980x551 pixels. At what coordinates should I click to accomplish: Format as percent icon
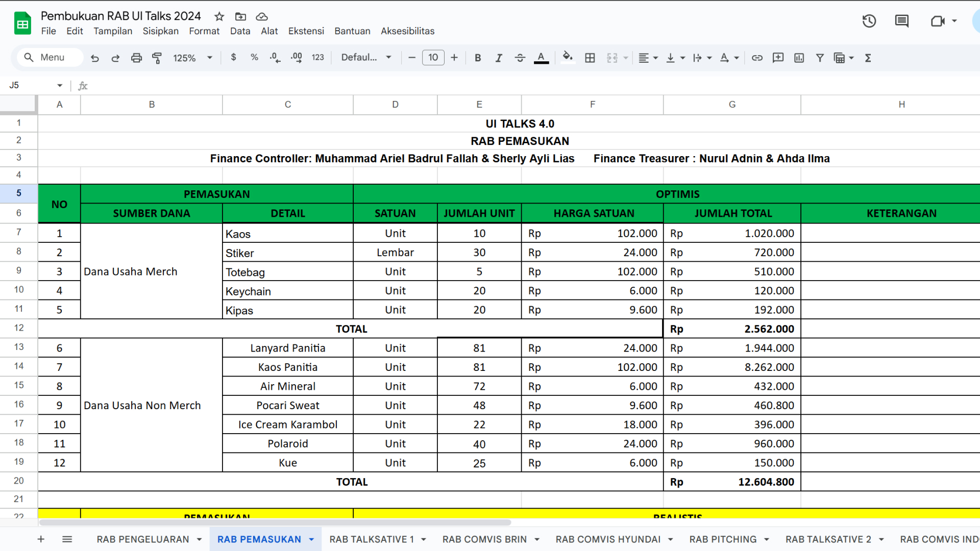point(254,57)
